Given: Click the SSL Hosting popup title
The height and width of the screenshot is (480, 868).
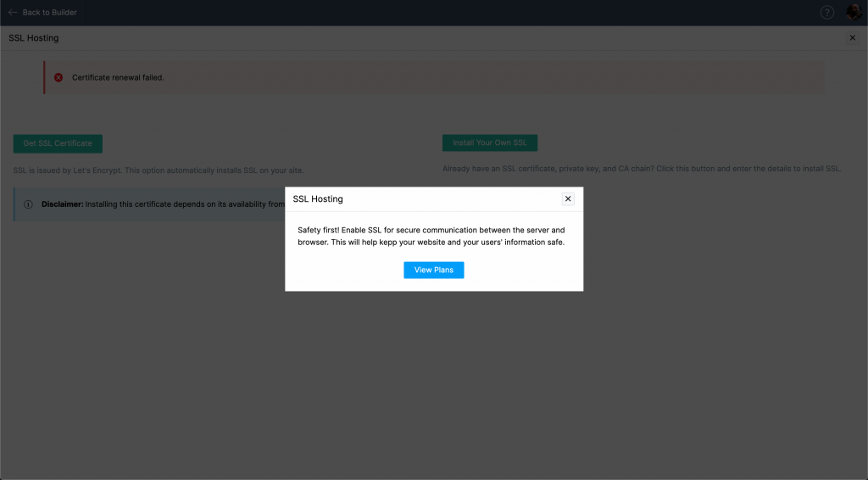Looking at the screenshot, I should coord(318,198).
